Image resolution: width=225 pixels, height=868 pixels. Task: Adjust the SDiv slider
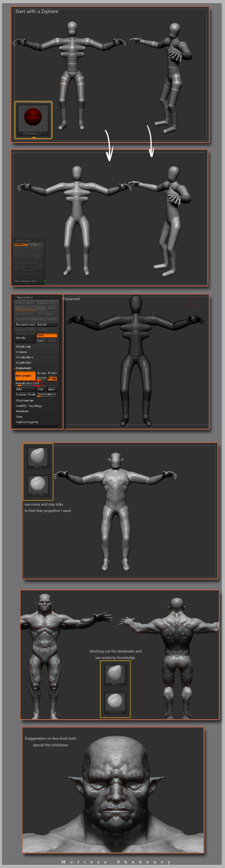pyautogui.click(x=26, y=308)
